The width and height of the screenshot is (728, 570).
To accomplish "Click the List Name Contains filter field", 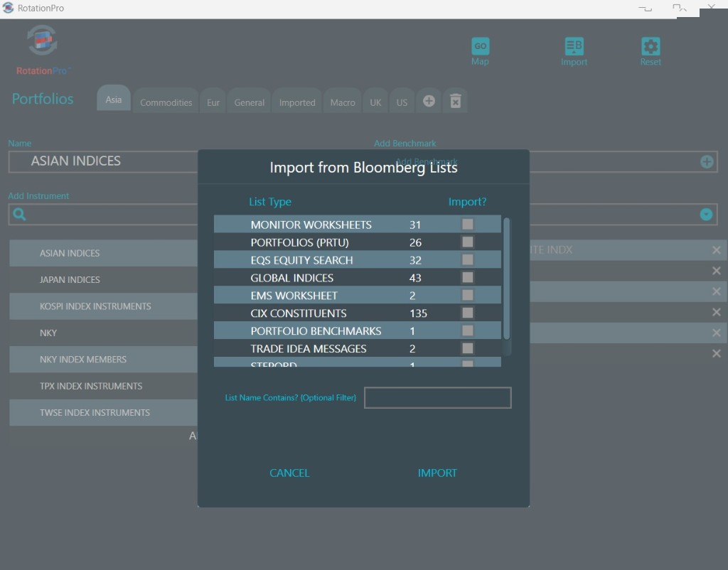I will click(437, 398).
